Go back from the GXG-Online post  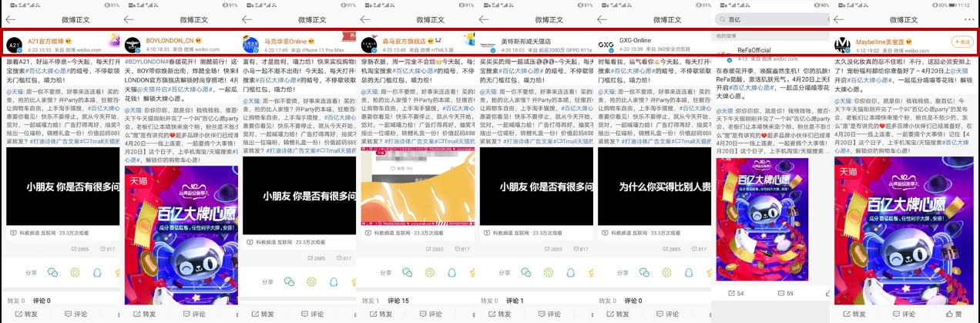[602, 19]
